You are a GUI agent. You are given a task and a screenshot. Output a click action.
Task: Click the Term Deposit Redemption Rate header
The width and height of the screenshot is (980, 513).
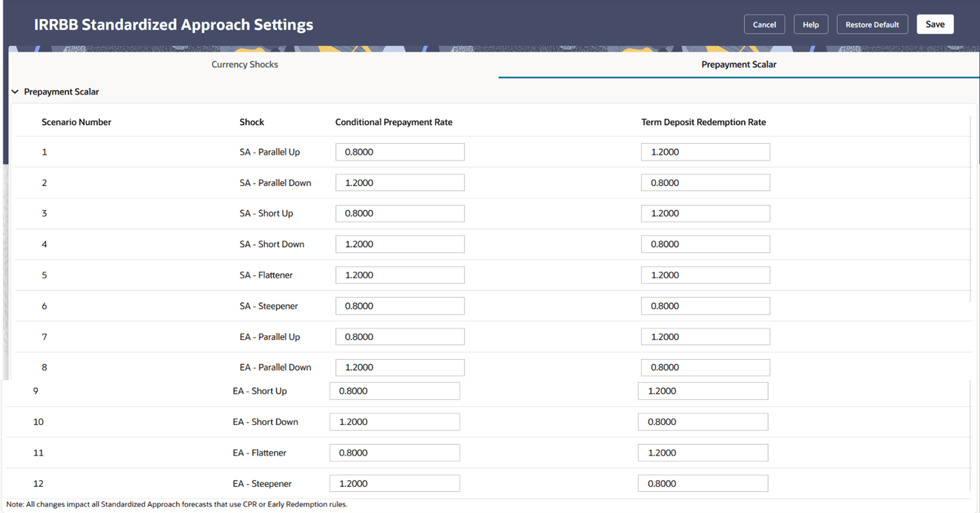[703, 122]
